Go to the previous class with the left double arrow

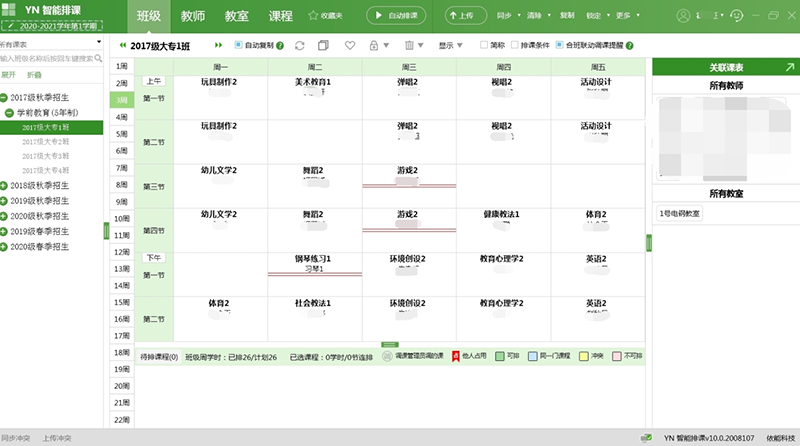click(x=122, y=46)
